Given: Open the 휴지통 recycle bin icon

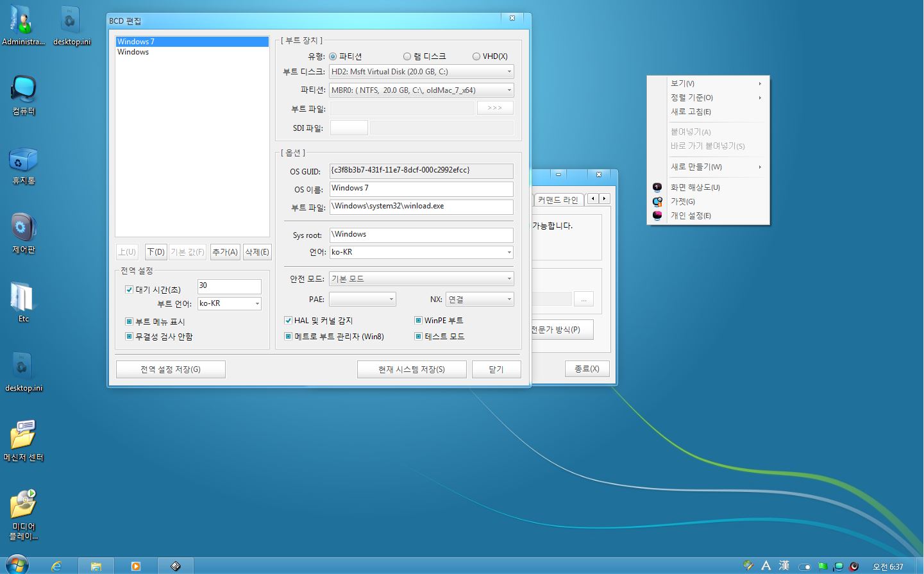Looking at the screenshot, I should pyautogui.click(x=23, y=164).
